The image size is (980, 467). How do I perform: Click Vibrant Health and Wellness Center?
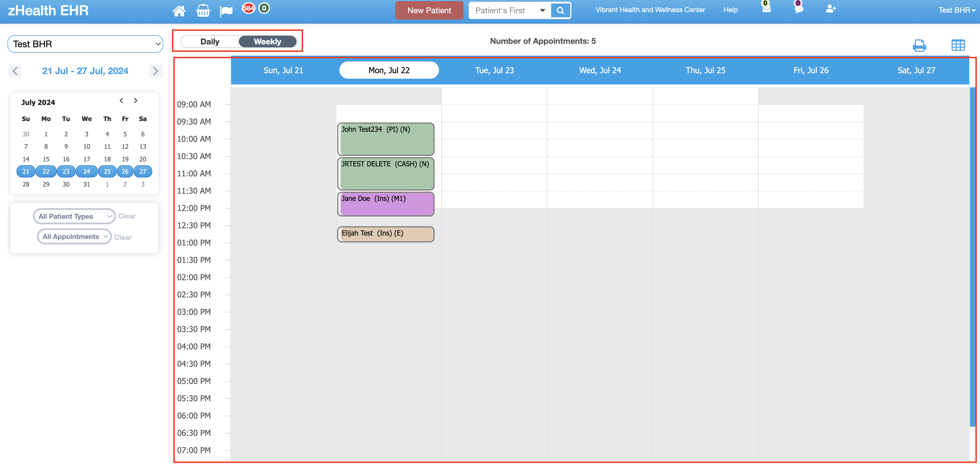pyautogui.click(x=650, y=10)
